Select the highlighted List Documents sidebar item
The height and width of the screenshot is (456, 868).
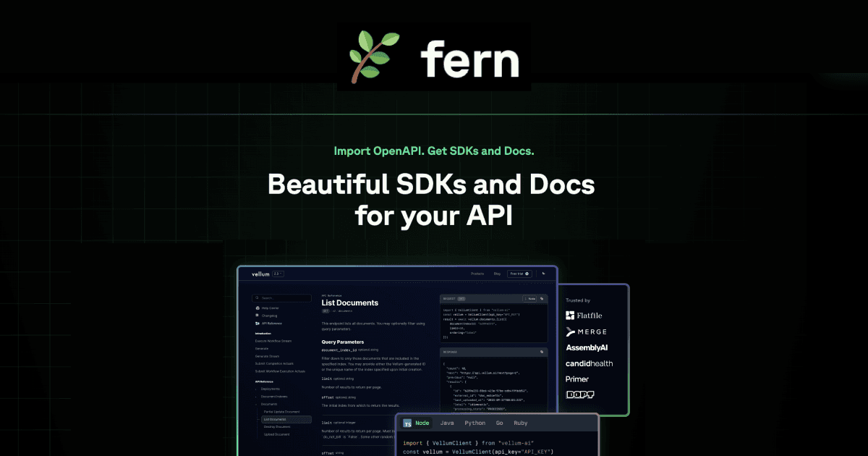(x=286, y=419)
